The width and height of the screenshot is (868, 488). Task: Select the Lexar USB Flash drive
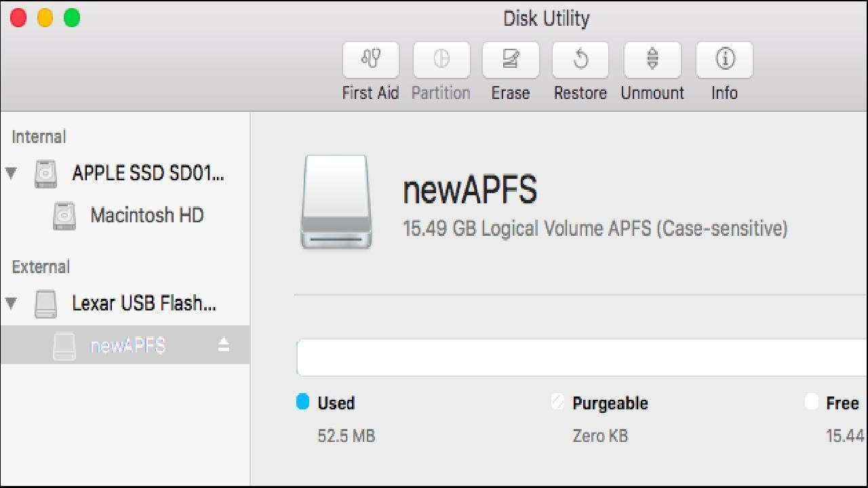144,303
